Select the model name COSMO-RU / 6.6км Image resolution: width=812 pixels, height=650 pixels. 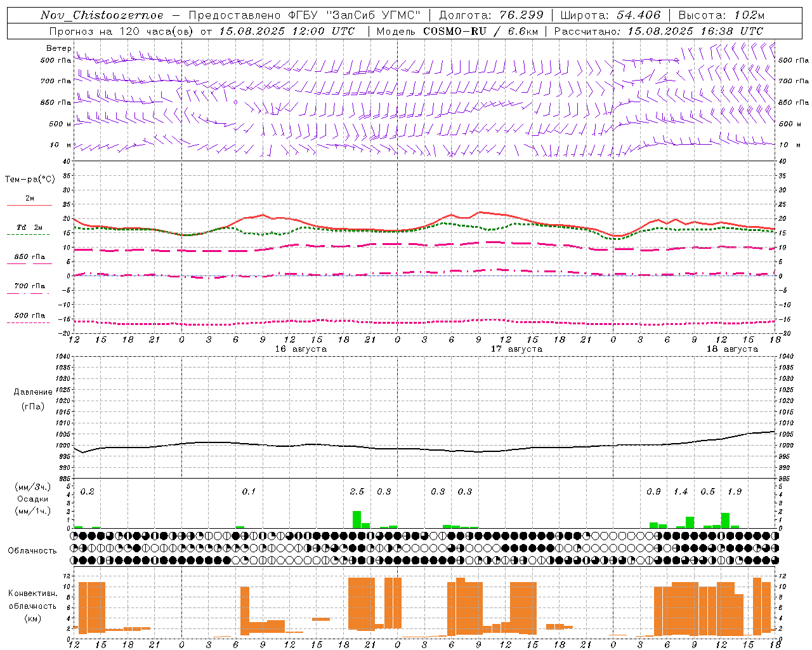coord(481,31)
